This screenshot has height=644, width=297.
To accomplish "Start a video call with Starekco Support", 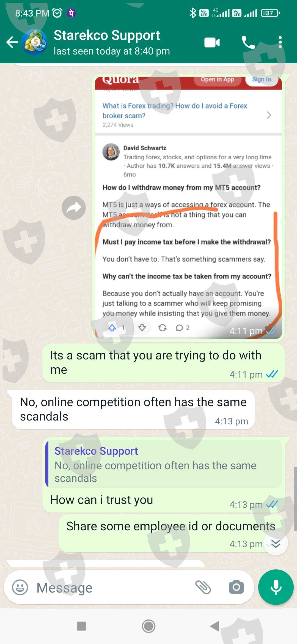I will (212, 43).
